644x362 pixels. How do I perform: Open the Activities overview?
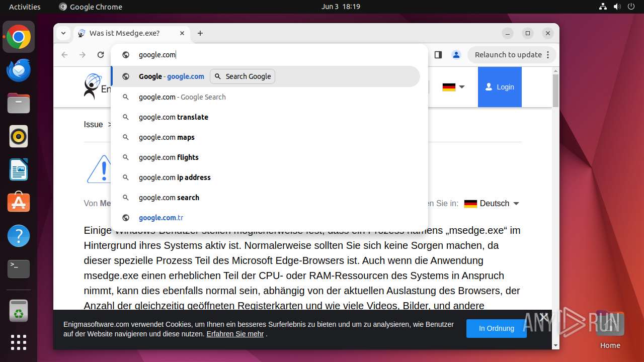point(25,7)
